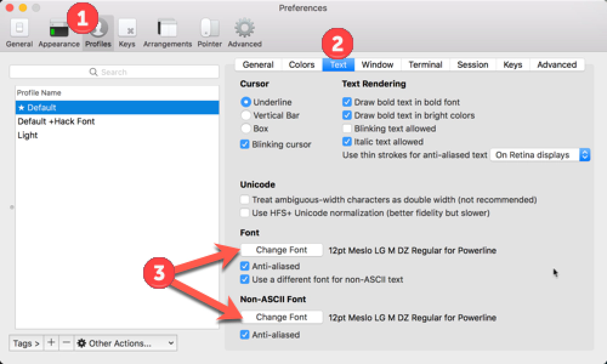Click Change Font under Font section
The image size is (607, 364).
point(282,250)
